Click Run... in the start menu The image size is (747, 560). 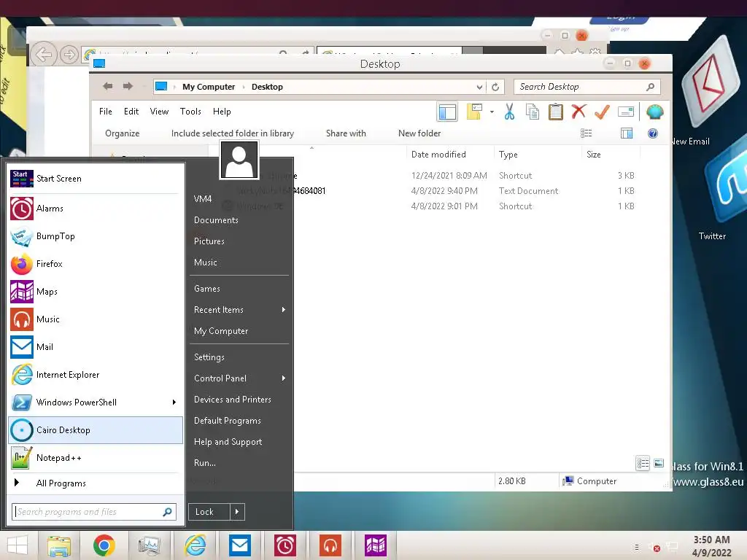(205, 463)
